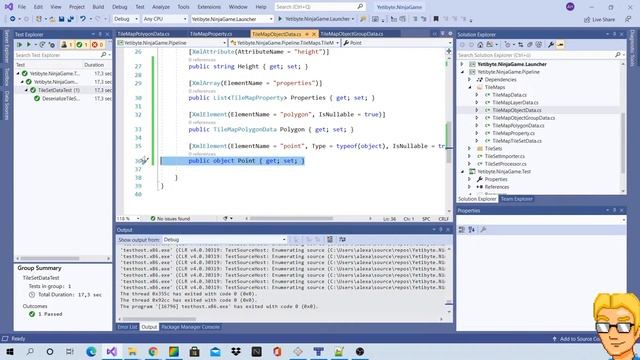Click the Undo arrow in toolbar
This screenshot has height=360, width=640.
tap(83, 19)
